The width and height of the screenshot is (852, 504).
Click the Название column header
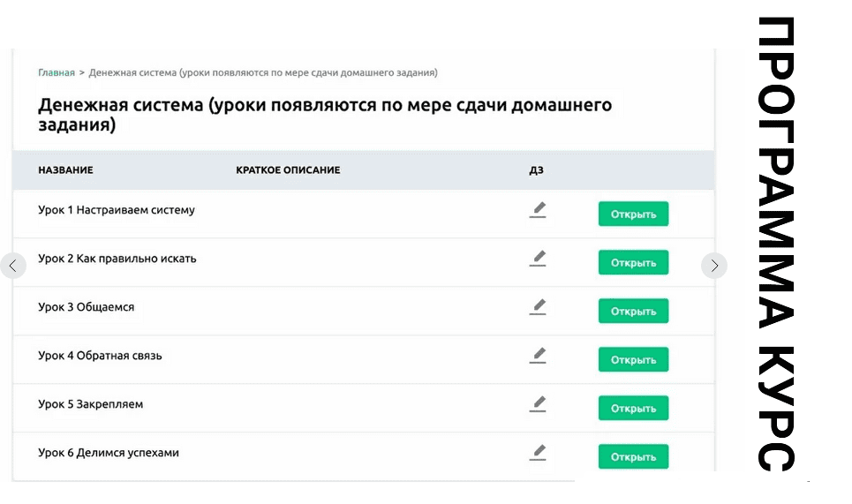coord(65,170)
